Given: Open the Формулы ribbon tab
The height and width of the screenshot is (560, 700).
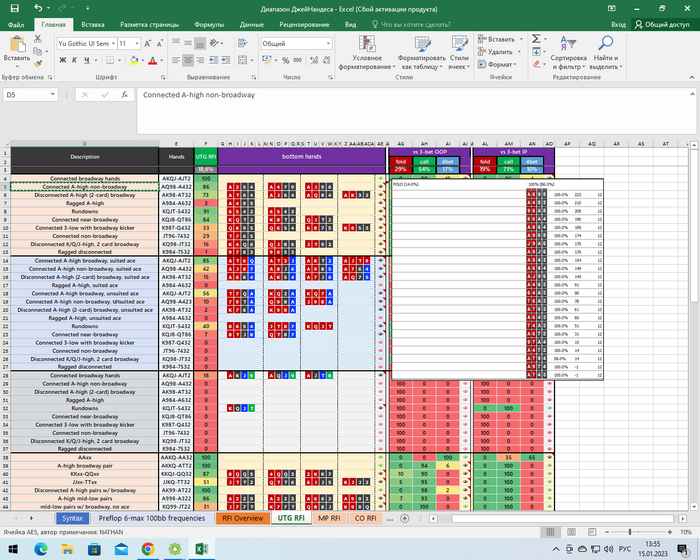Looking at the screenshot, I should [209, 25].
